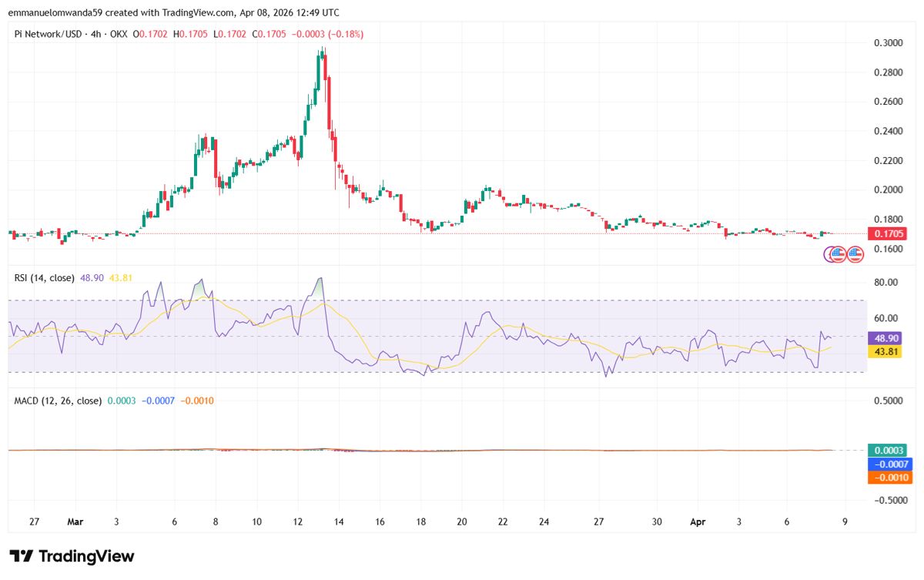Click the Pi Network/USD symbol title
Viewport: 924px width, 580px height.
click(x=49, y=34)
